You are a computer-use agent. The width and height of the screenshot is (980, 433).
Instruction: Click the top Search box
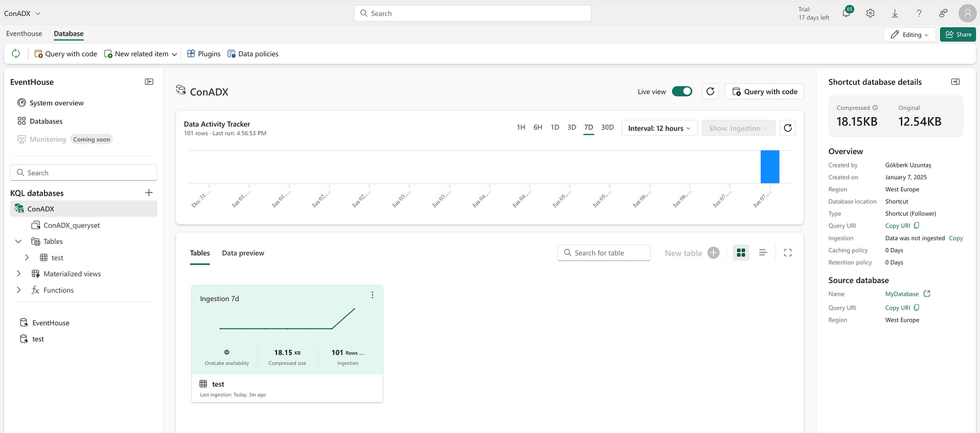[472, 13]
